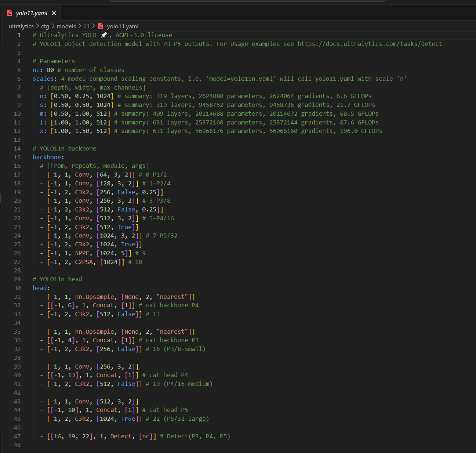Screen dimensions: 476x453
Task: Click yolo11.yaml in the breadcrumb path
Action: pos(123,26)
